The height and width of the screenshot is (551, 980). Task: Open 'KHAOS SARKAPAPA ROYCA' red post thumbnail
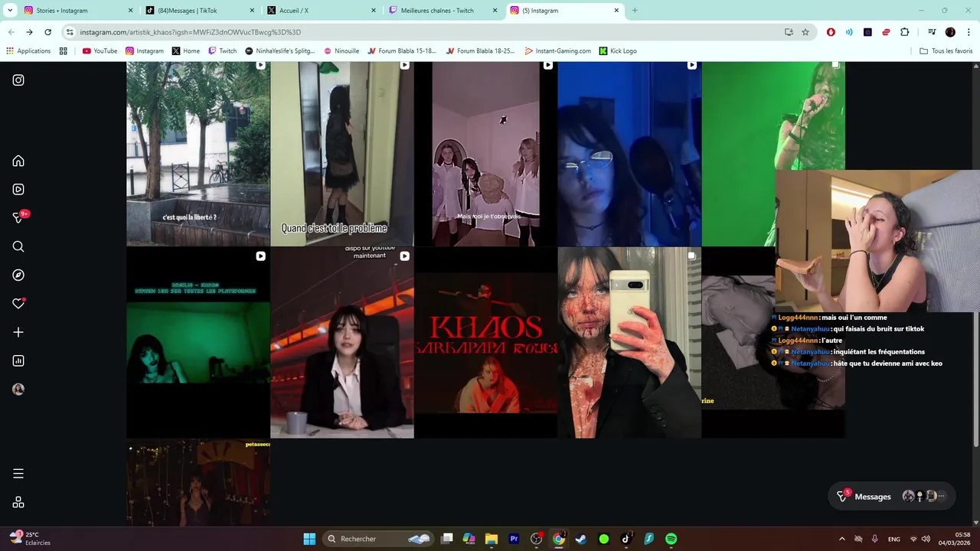[x=485, y=342]
